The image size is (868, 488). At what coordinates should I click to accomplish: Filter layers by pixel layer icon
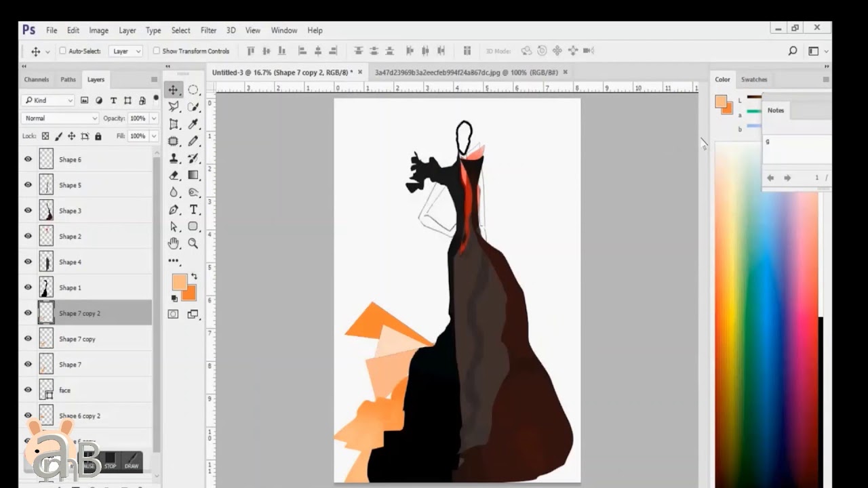[85, 100]
